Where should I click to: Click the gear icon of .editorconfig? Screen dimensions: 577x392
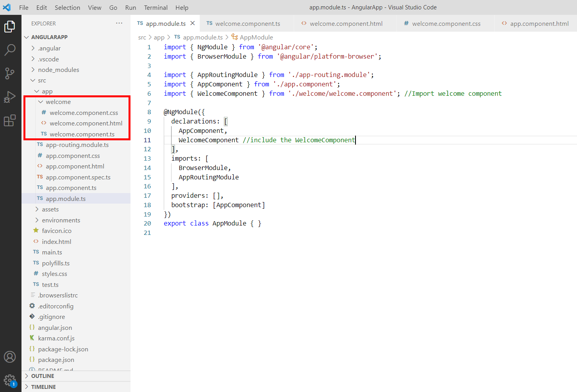pos(32,306)
